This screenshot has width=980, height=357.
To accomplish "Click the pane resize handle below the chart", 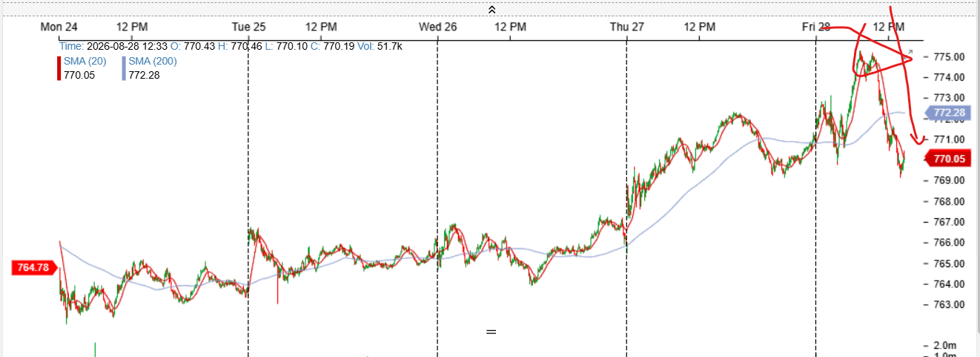I will [x=491, y=331].
